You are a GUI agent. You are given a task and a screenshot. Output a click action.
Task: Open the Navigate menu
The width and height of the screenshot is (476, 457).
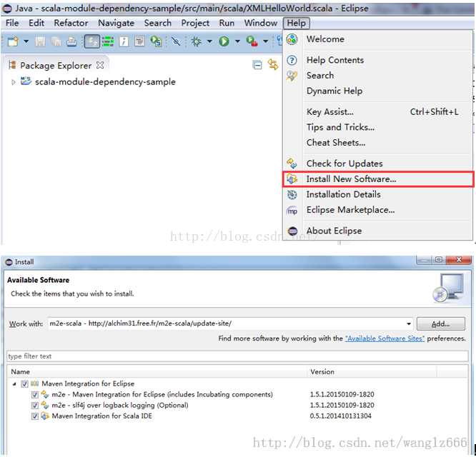[x=116, y=23]
